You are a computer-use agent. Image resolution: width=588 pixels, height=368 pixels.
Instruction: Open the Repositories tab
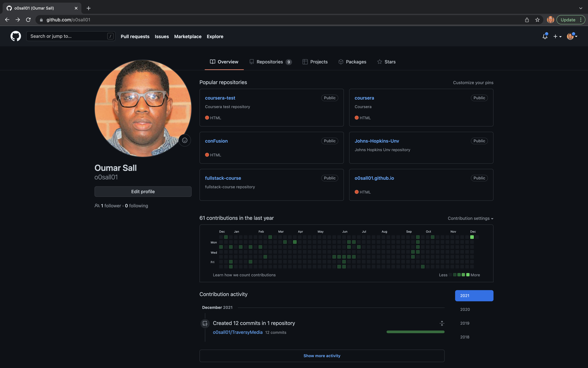pos(270,62)
